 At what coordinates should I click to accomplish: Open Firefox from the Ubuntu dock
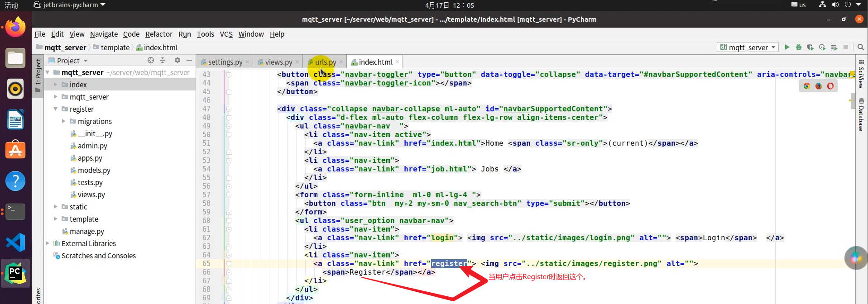click(x=15, y=27)
